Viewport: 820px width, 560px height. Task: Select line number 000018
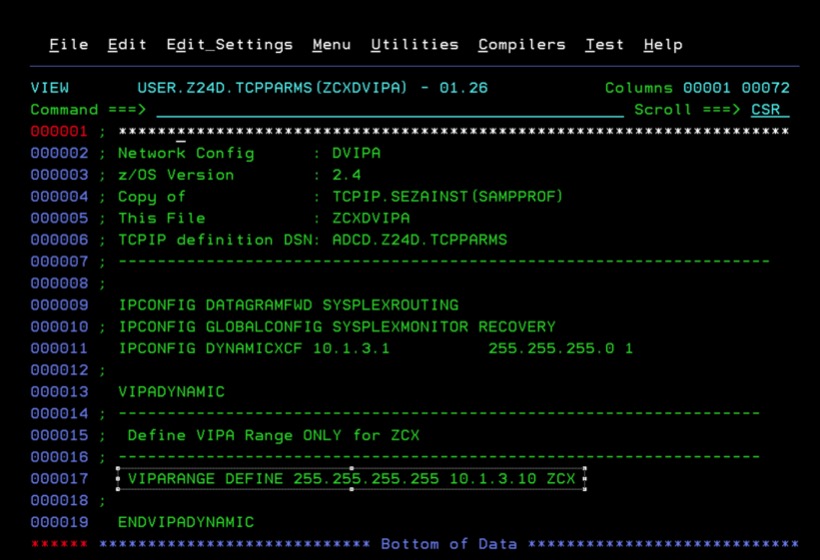[x=59, y=500]
